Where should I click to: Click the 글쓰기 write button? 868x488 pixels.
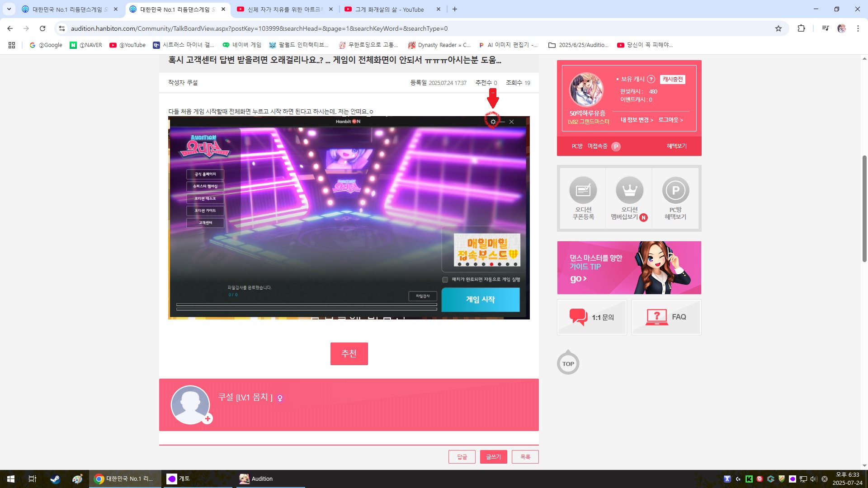(493, 457)
